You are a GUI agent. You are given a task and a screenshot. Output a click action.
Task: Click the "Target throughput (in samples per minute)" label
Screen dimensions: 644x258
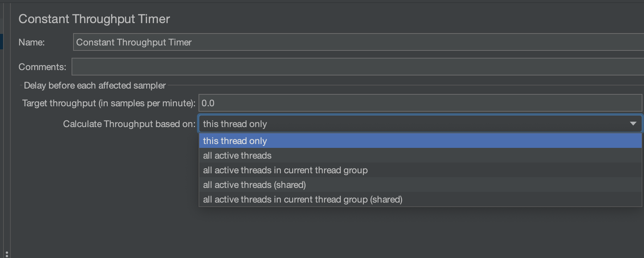pos(108,103)
